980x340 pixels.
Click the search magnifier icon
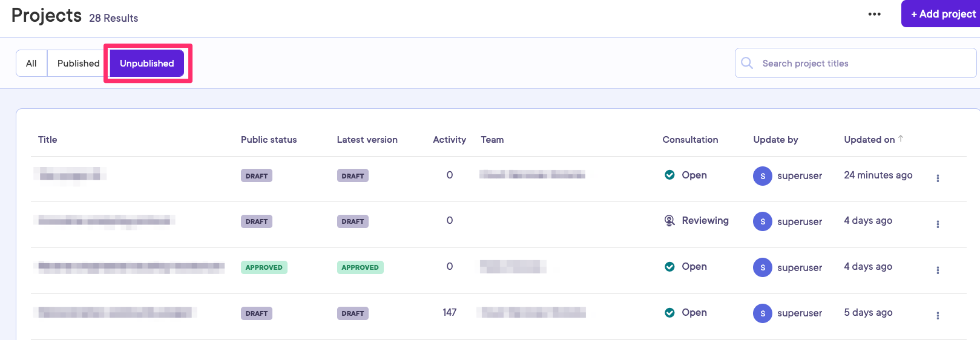[x=747, y=63]
